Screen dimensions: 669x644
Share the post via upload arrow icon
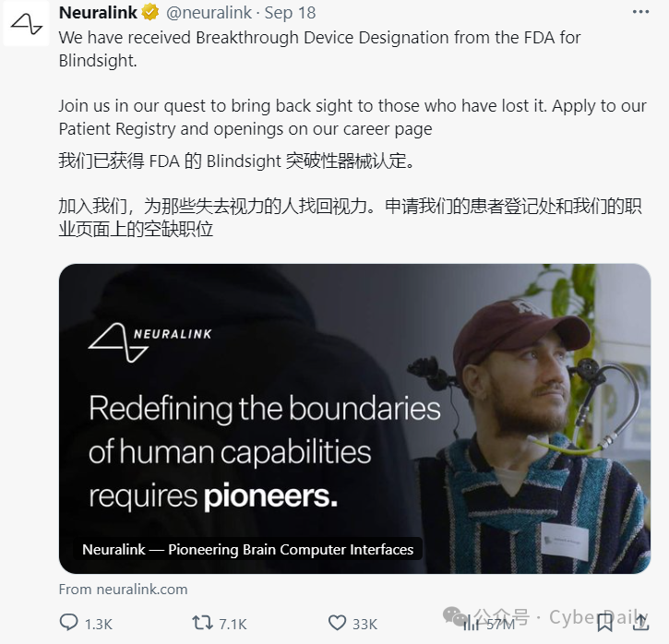click(640, 623)
